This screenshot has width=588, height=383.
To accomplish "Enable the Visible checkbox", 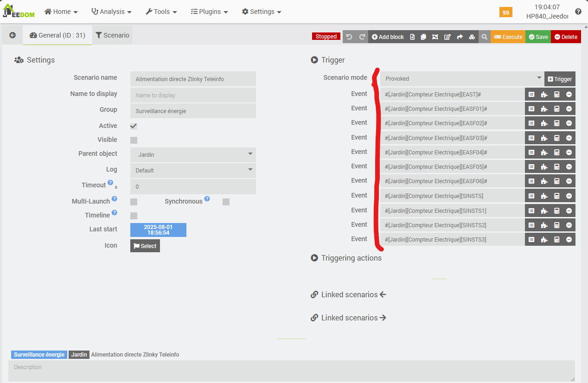I will 134,140.
